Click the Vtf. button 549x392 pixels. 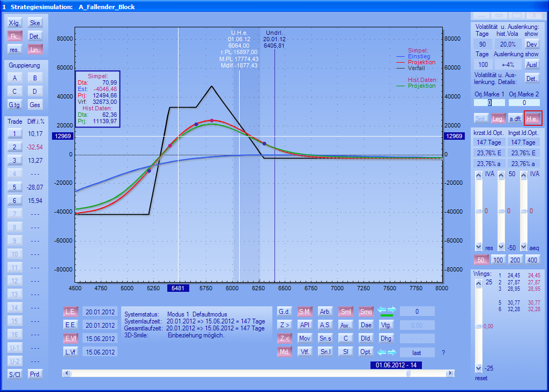pos(305,352)
